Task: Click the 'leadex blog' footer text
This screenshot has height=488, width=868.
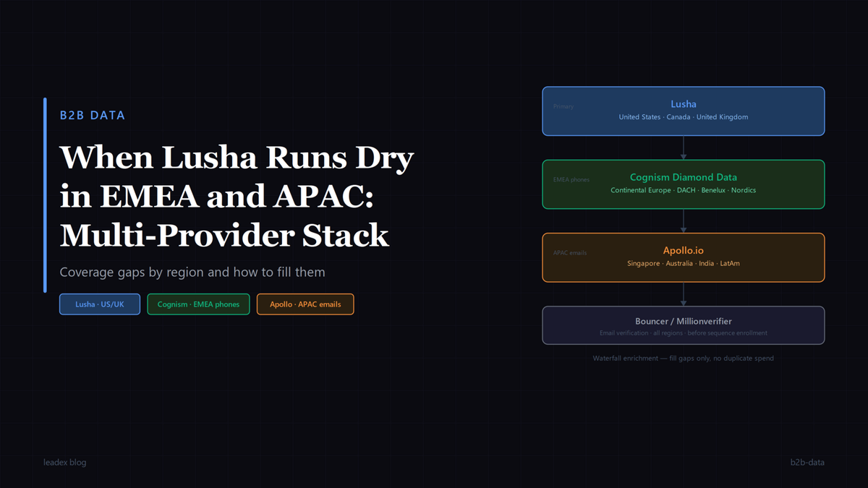Action: (64, 462)
